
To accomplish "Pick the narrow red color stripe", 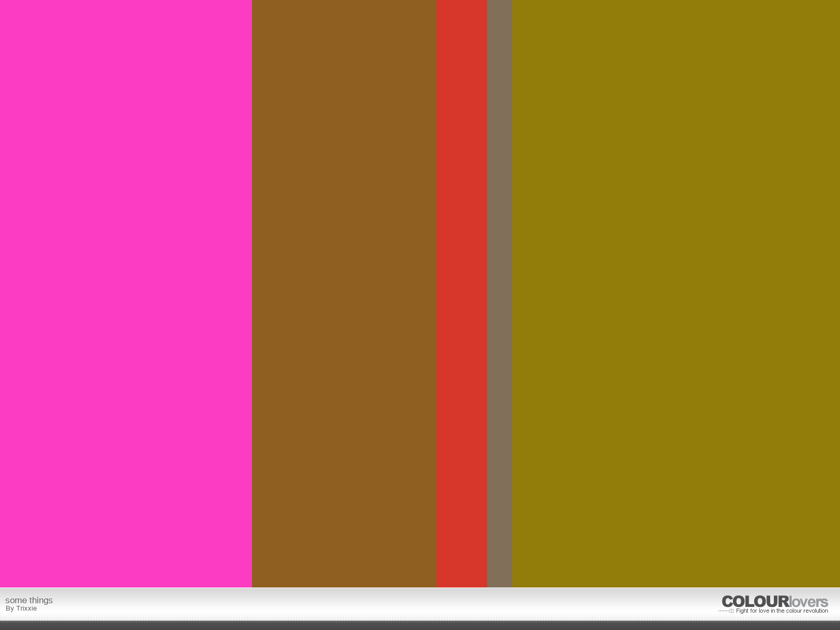I will 462,293.
